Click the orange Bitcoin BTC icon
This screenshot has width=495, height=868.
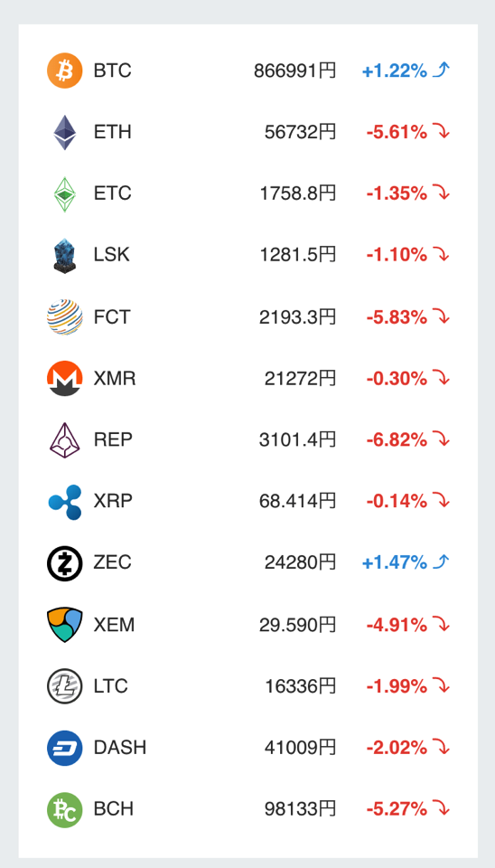[65, 71]
